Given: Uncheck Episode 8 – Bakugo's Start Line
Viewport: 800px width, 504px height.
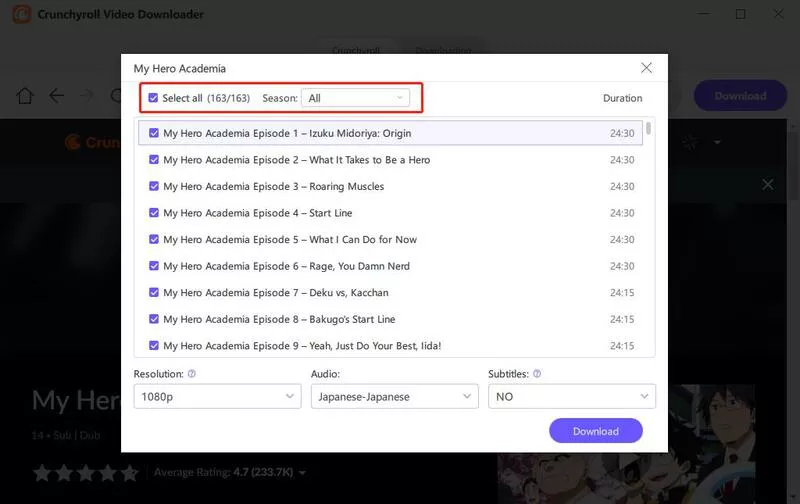Looking at the screenshot, I should click(154, 319).
